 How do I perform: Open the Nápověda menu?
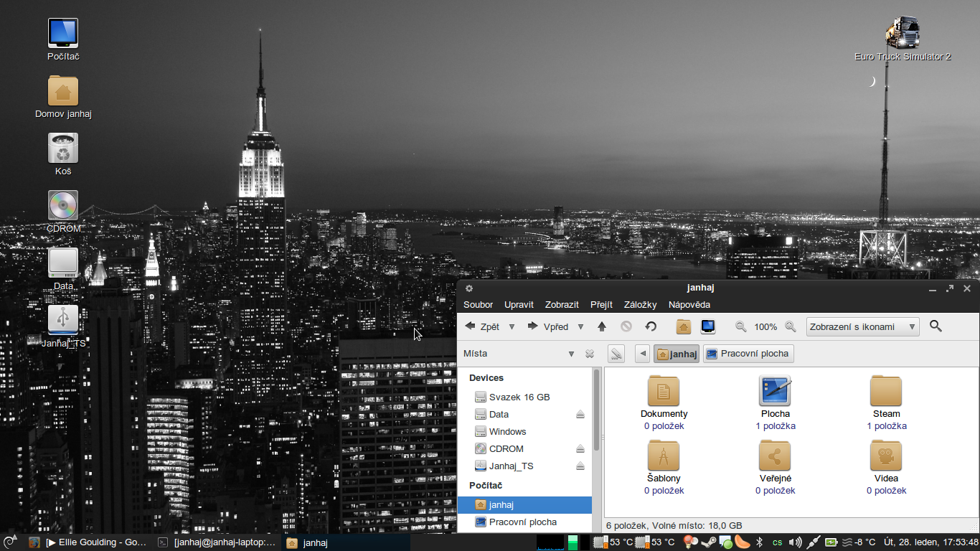click(689, 305)
